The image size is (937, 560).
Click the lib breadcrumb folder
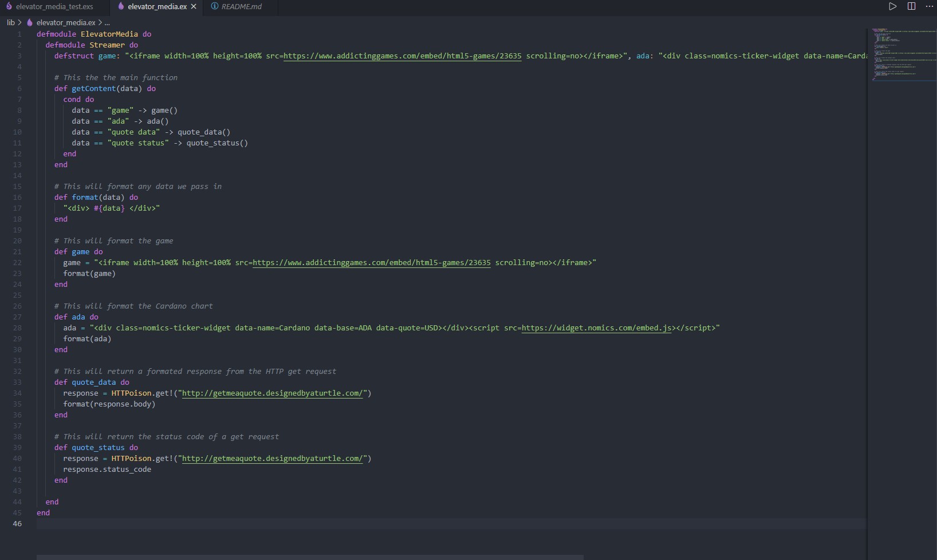point(10,22)
